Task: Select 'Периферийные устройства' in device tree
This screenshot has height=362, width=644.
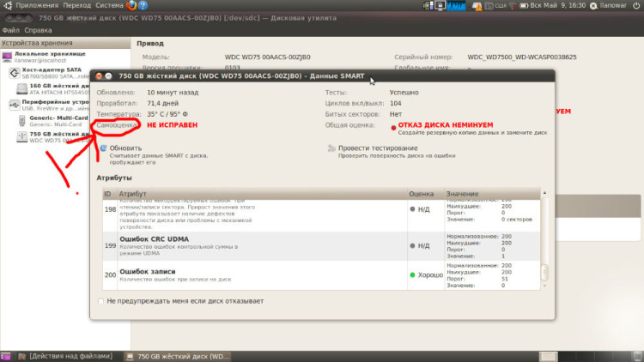Action: tap(56, 102)
